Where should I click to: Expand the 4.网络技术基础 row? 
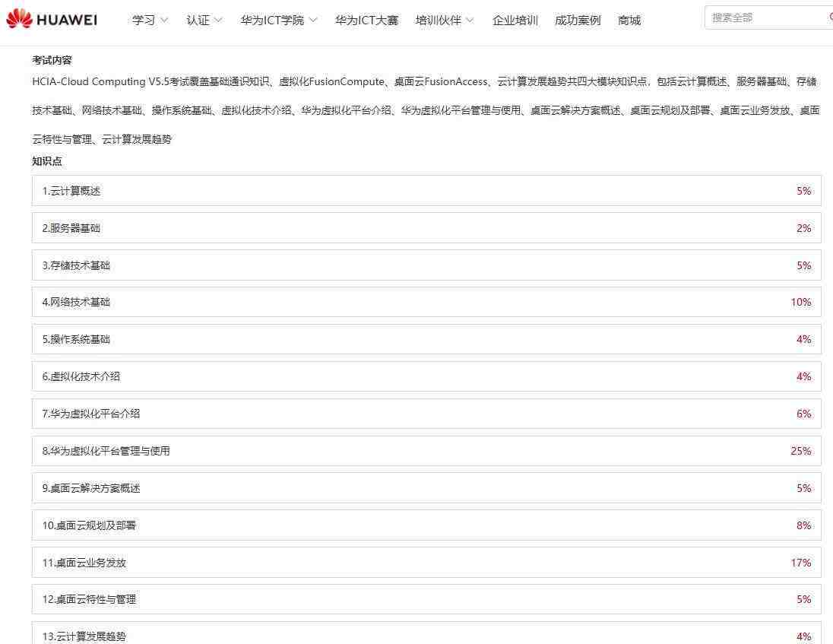(x=426, y=302)
